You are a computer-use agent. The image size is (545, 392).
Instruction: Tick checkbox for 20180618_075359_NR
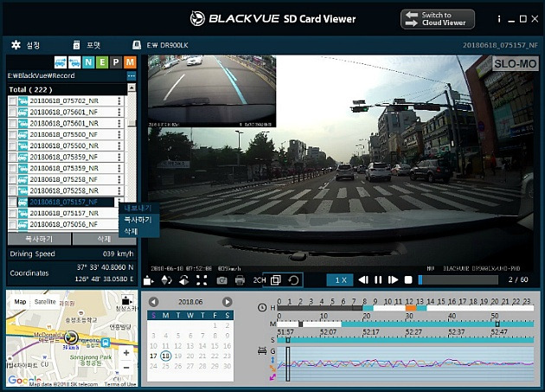click(x=13, y=169)
